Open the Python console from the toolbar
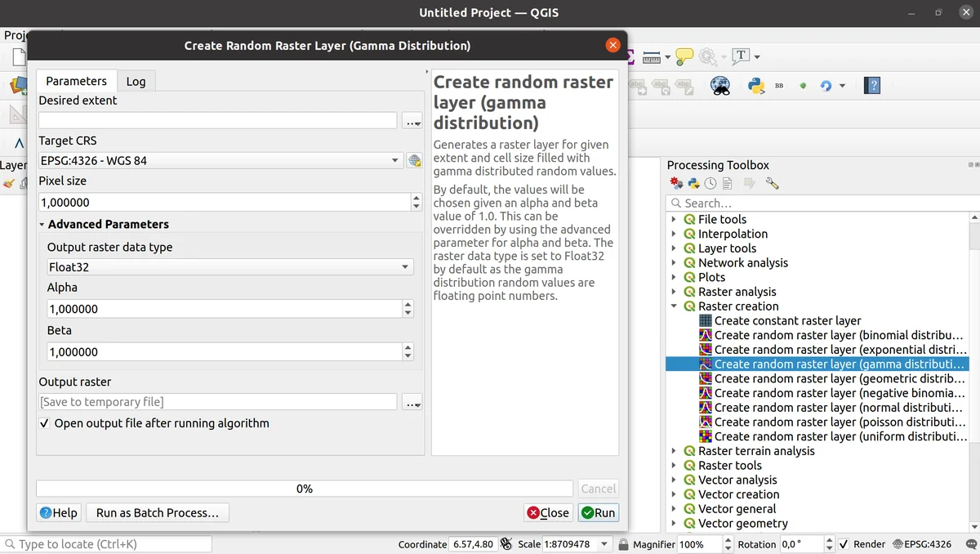 755,85
